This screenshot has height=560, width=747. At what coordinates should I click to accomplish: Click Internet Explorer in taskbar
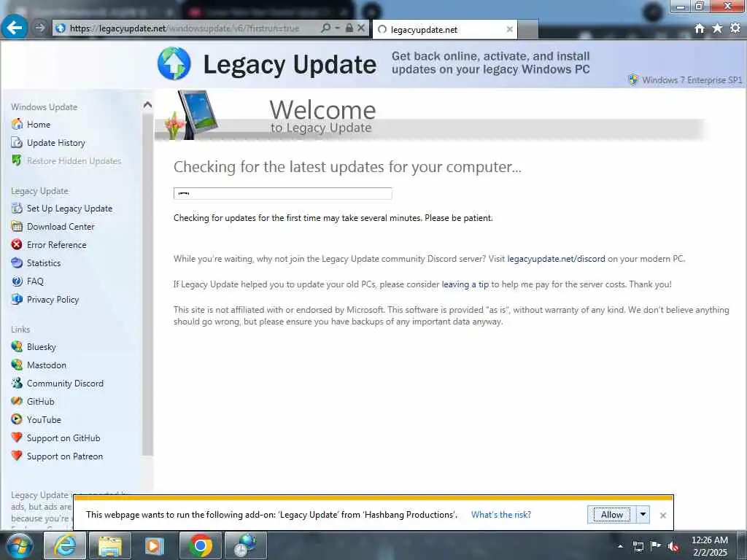coord(65,545)
